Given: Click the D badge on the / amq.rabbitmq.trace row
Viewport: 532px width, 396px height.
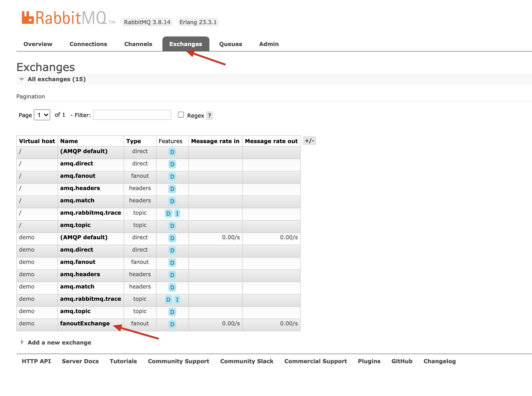Looking at the screenshot, I should [168, 213].
